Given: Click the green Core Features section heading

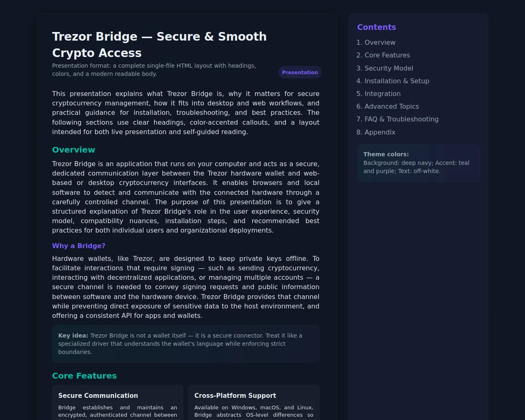Looking at the screenshot, I should click(84, 376).
